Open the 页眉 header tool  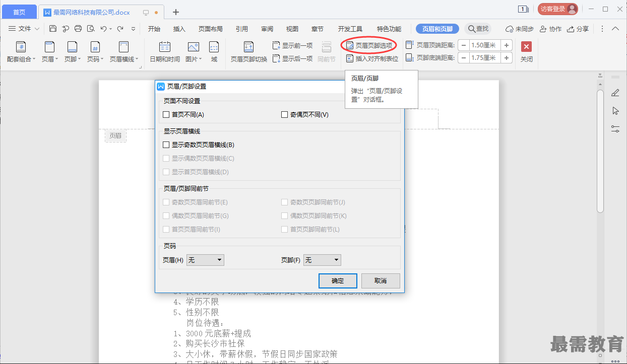[49, 52]
